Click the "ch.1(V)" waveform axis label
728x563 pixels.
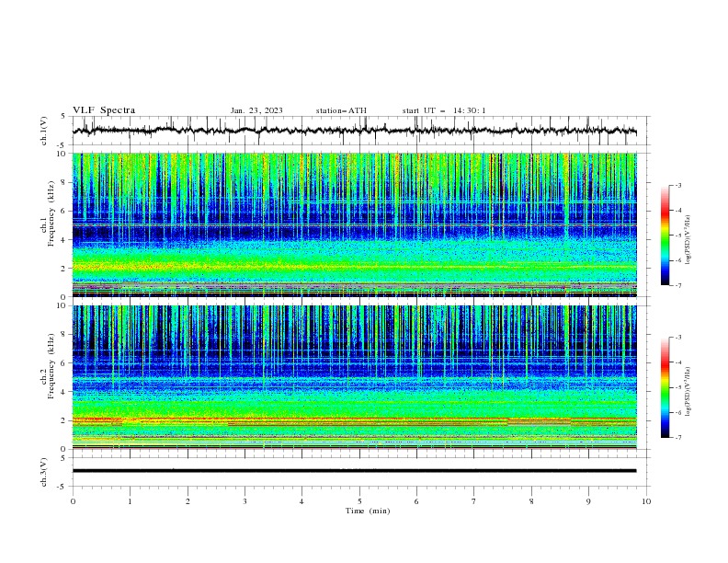pos(44,131)
